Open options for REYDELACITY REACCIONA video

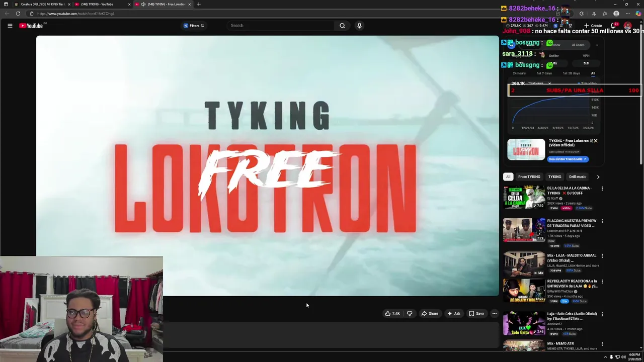602,282
